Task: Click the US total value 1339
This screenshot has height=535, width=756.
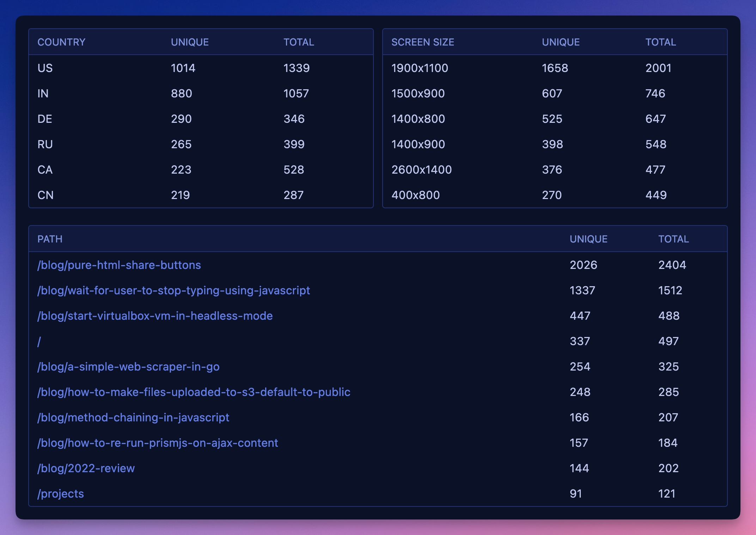Action: tap(297, 68)
